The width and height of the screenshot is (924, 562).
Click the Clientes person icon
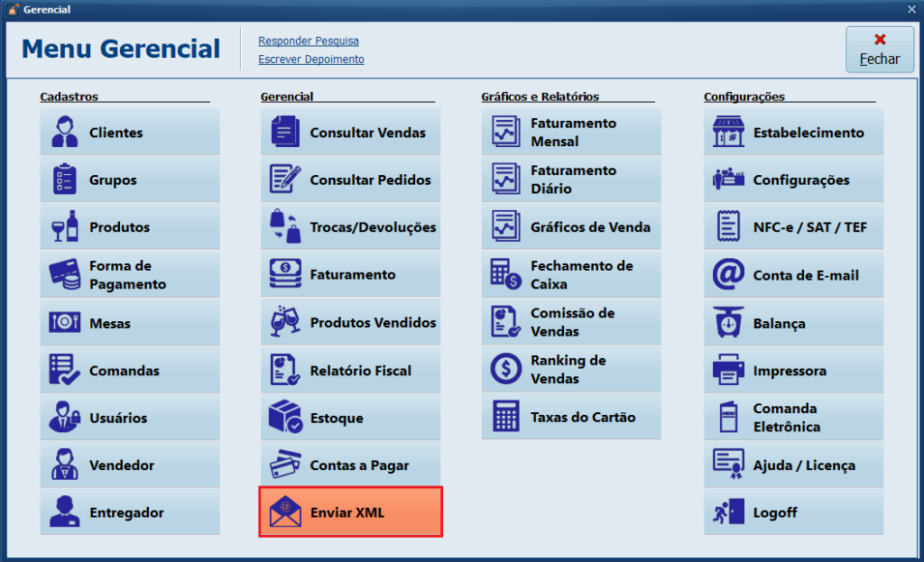64,133
